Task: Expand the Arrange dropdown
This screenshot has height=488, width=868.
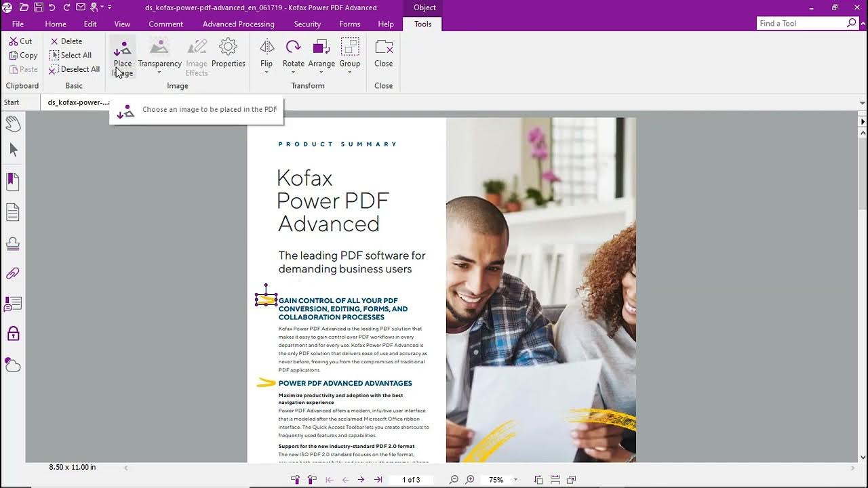Action: (x=321, y=72)
